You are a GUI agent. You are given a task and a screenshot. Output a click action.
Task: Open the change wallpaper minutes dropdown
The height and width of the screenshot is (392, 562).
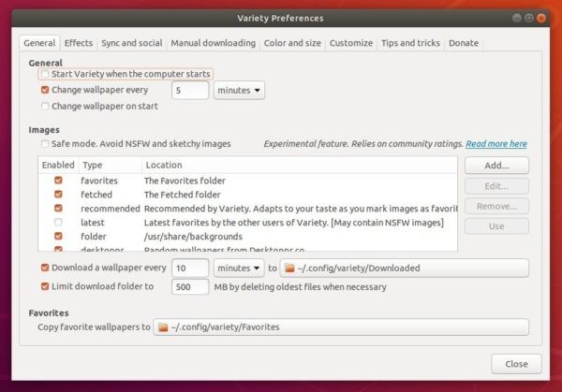point(239,91)
